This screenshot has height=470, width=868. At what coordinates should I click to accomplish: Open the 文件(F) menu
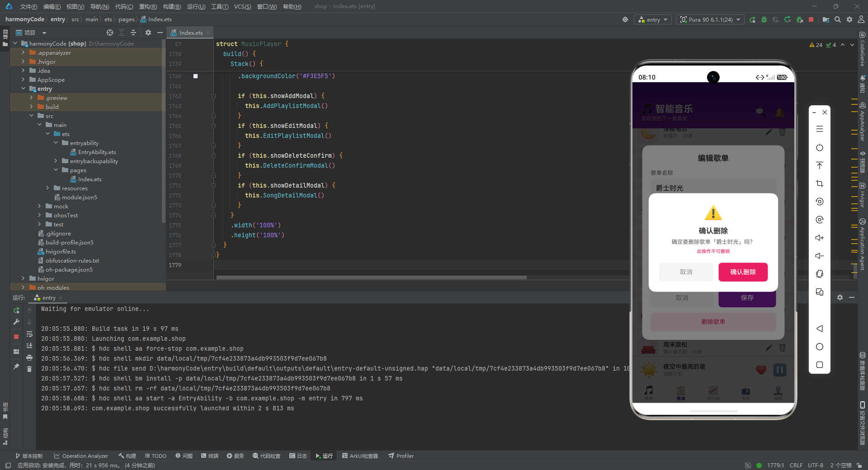[x=28, y=6]
